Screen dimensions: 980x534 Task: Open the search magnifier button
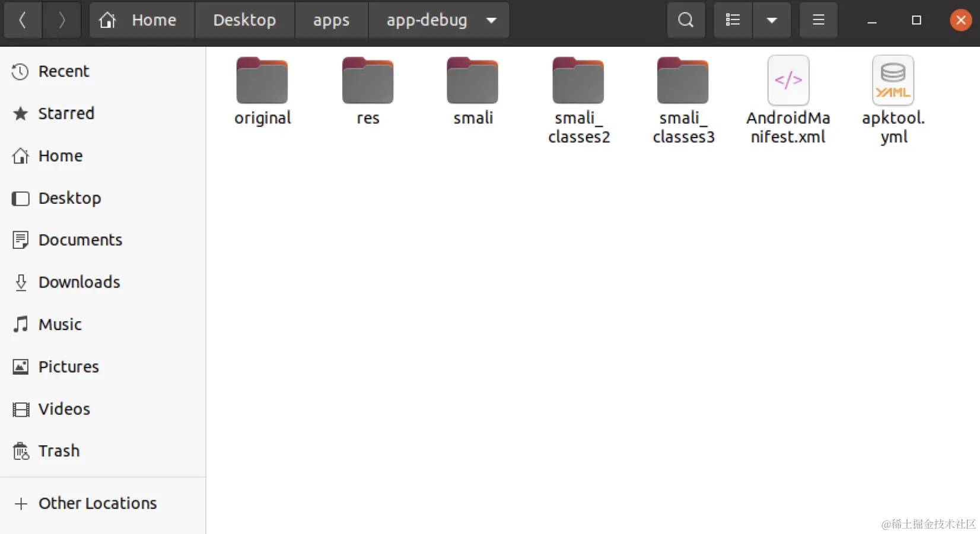(686, 20)
